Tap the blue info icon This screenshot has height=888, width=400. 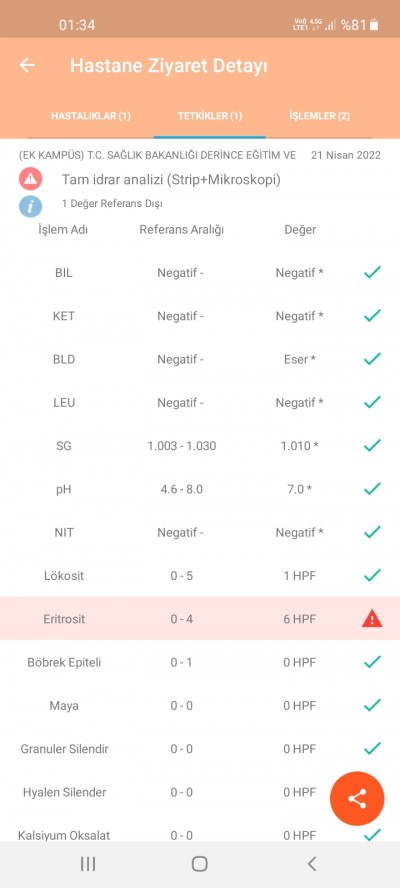pyautogui.click(x=30, y=206)
